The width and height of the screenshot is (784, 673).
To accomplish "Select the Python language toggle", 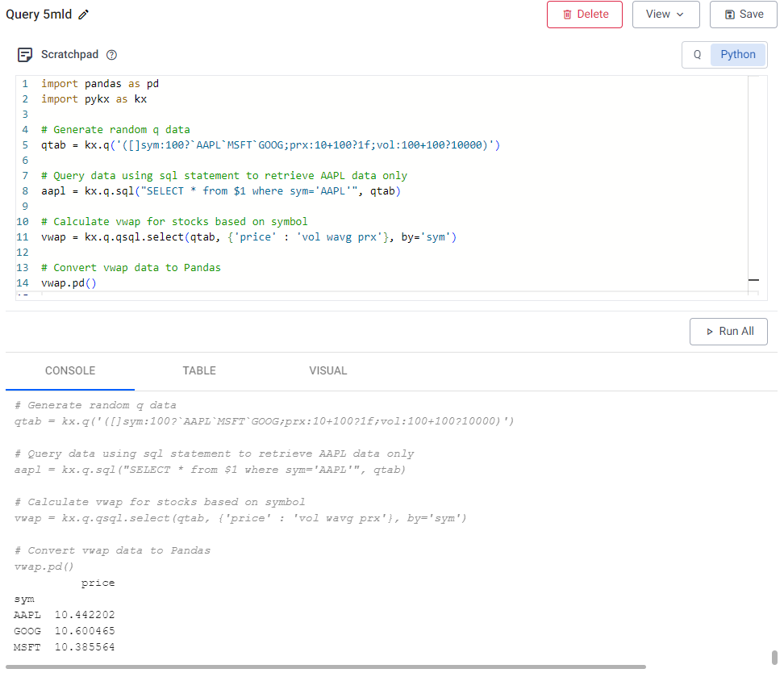I will [737, 54].
